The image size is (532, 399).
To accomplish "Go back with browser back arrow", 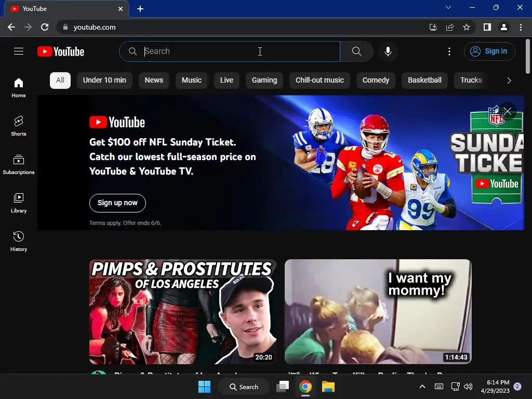I will [x=11, y=27].
